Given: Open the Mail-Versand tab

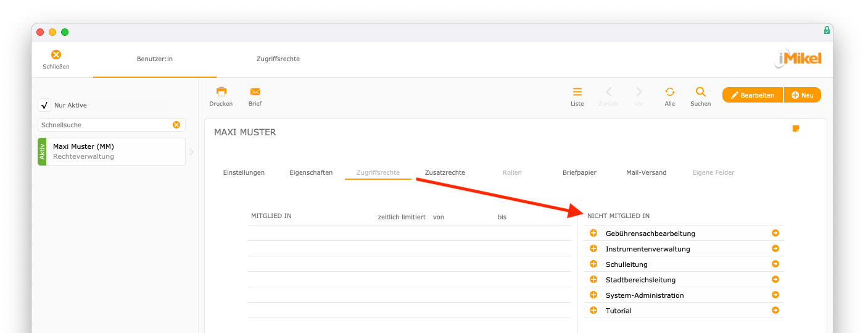Looking at the screenshot, I should point(646,172).
